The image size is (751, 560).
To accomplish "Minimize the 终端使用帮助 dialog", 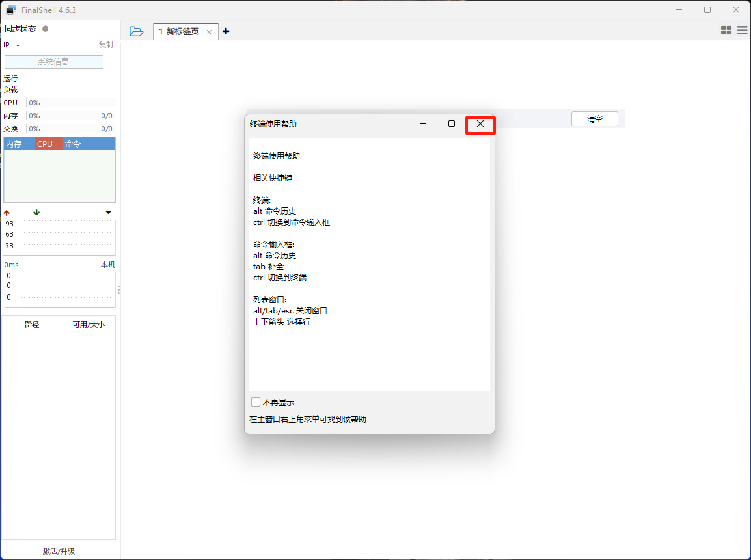I will 423,124.
